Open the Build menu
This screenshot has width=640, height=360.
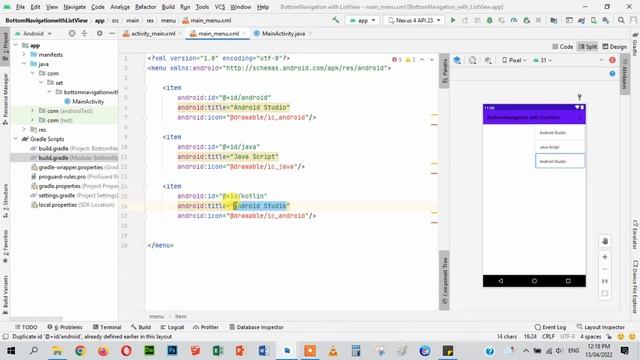[x=168, y=7]
